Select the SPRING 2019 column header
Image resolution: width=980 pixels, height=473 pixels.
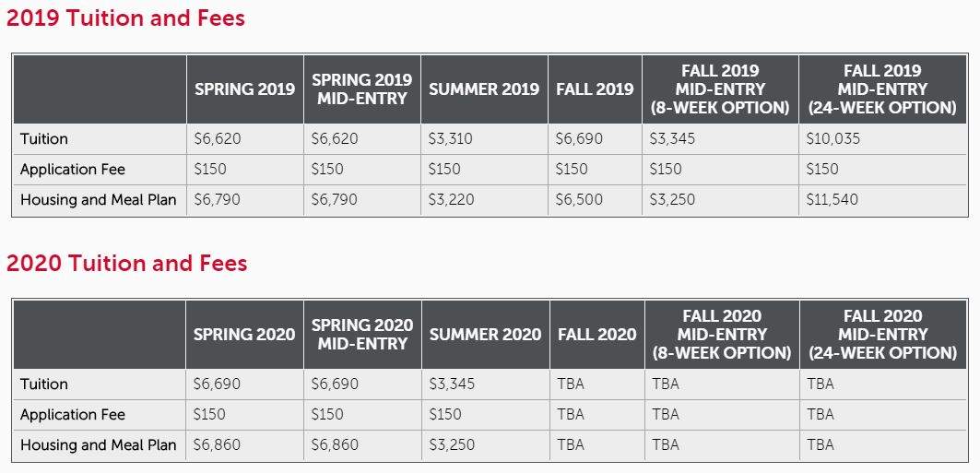click(245, 89)
